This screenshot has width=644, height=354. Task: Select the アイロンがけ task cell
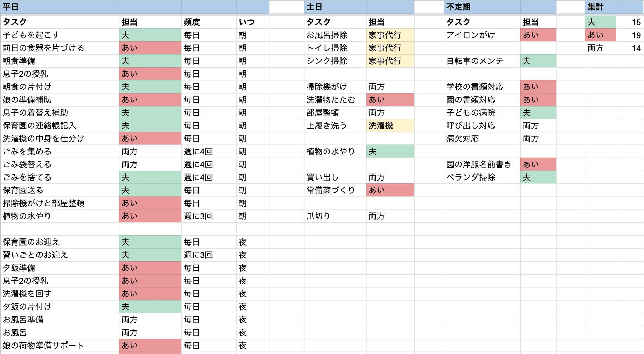pos(482,35)
